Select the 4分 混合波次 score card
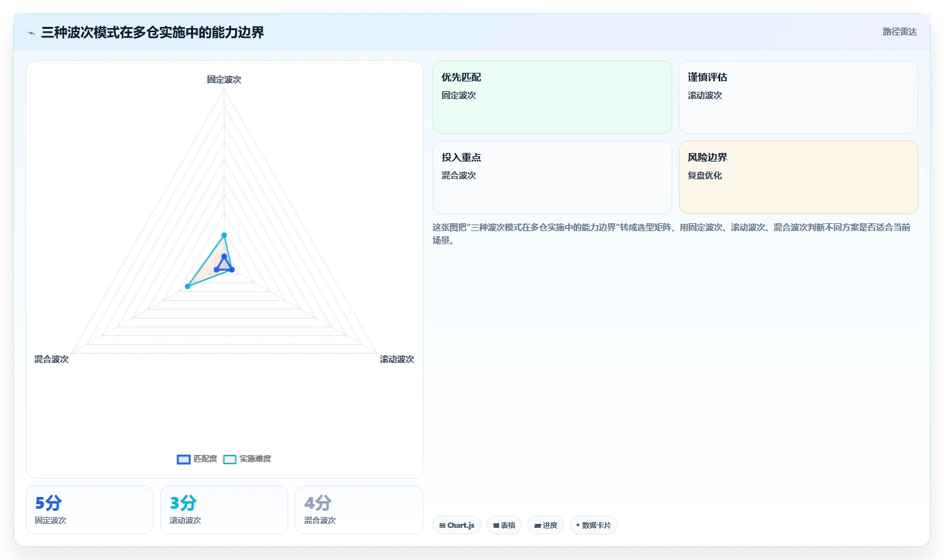The image size is (944, 560). pyautogui.click(x=359, y=509)
